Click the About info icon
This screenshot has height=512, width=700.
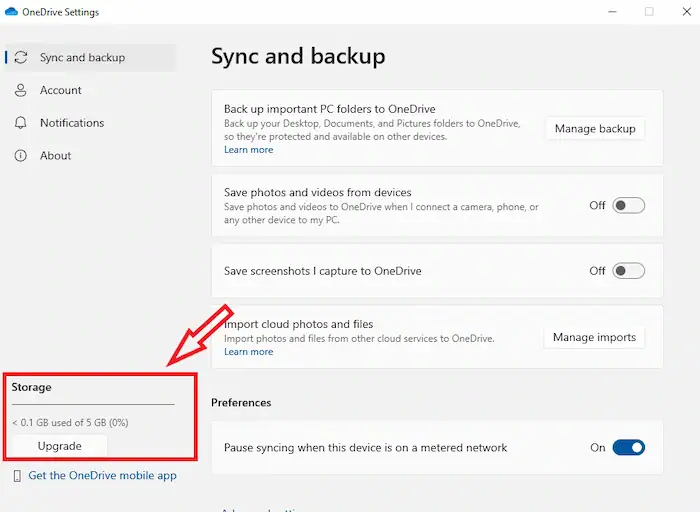point(21,156)
